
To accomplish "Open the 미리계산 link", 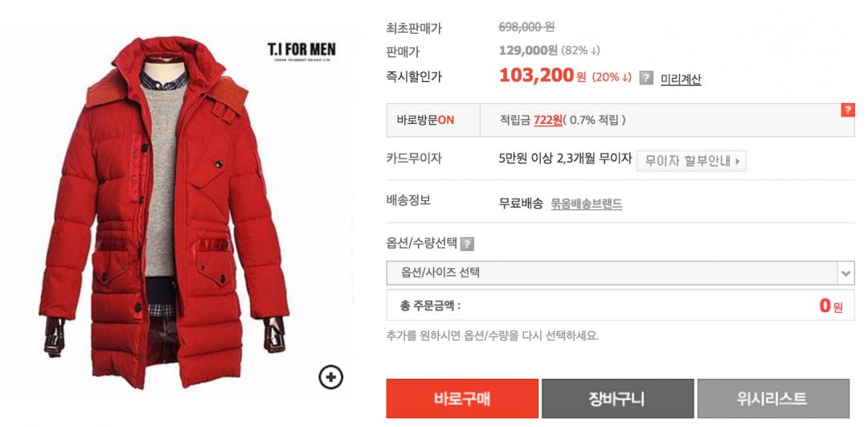I will [x=681, y=79].
